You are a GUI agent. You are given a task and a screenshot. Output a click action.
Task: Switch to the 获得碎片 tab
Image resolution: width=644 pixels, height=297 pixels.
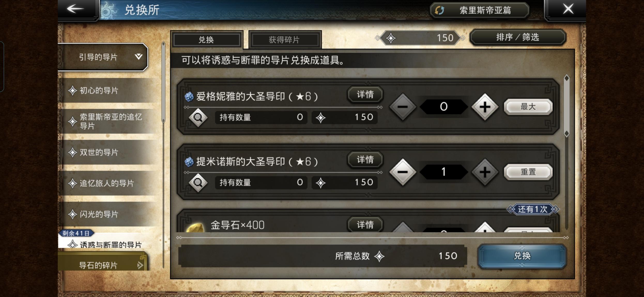[x=285, y=40]
